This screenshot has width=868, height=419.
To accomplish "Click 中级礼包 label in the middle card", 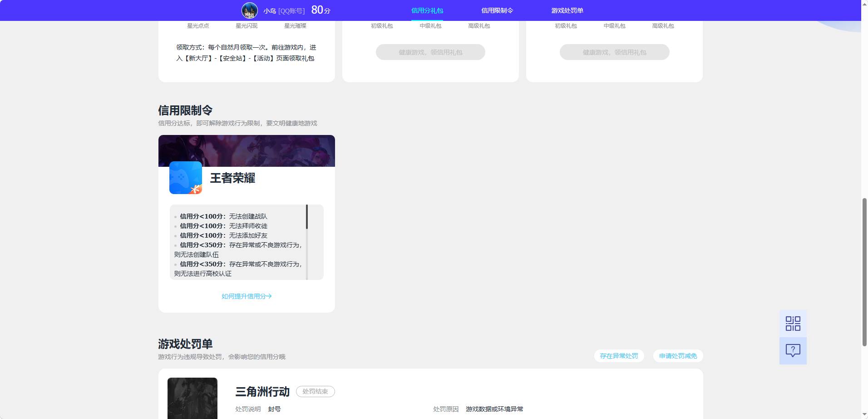I will (430, 26).
